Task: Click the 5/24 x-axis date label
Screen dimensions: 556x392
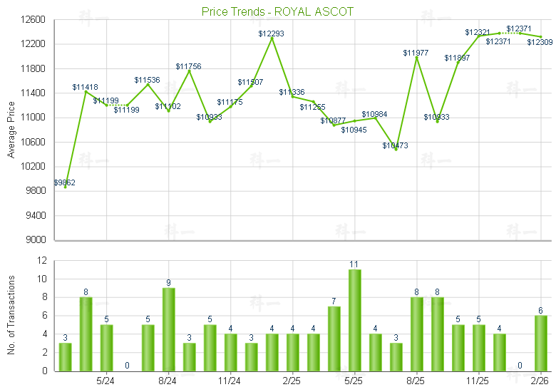Action: coord(105,381)
